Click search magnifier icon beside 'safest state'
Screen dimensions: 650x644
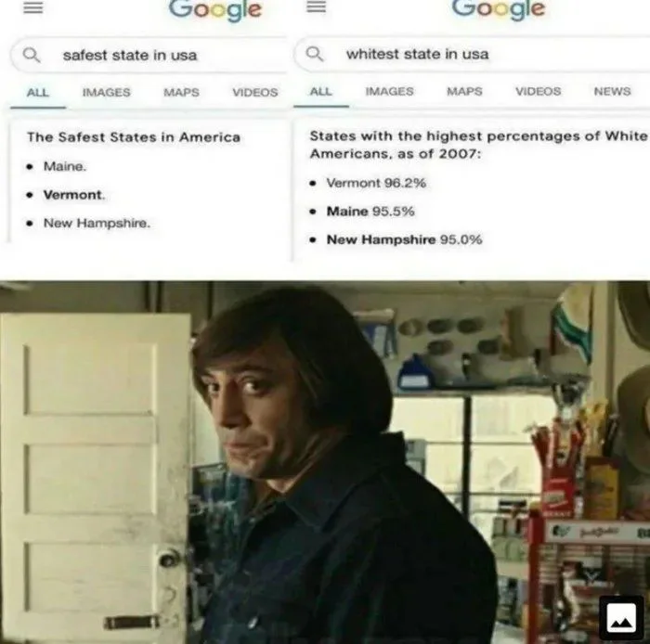click(x=32, y=55)
